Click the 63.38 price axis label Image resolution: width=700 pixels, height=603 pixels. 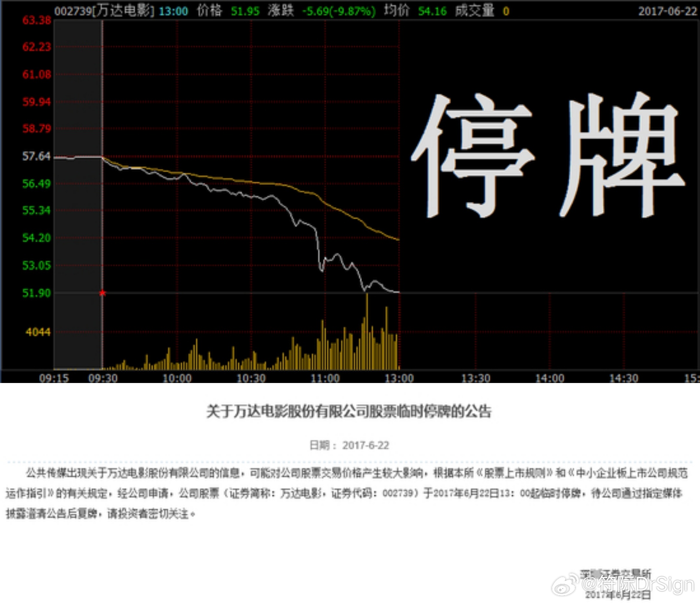pyautogui.click(x=37, y=20)
